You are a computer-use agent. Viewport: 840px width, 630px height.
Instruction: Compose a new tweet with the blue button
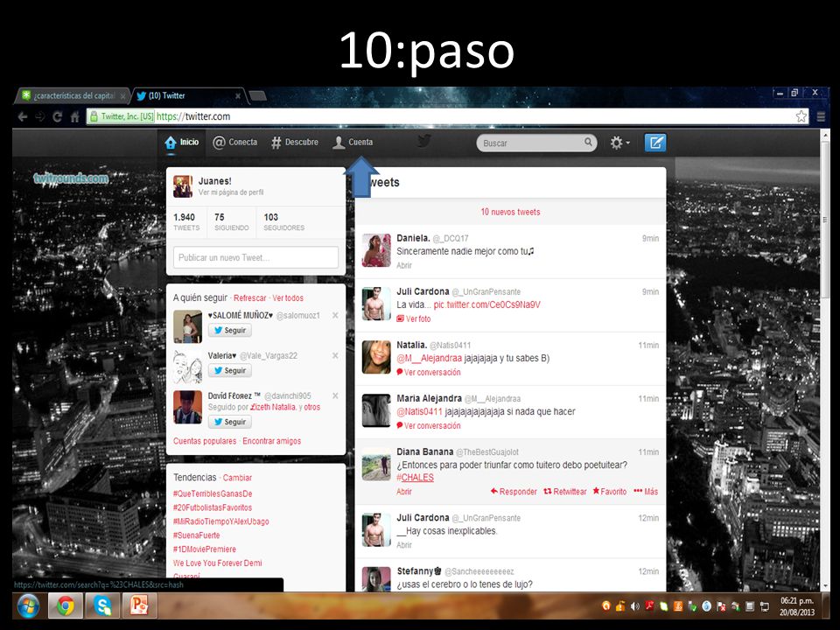(655, 143)
